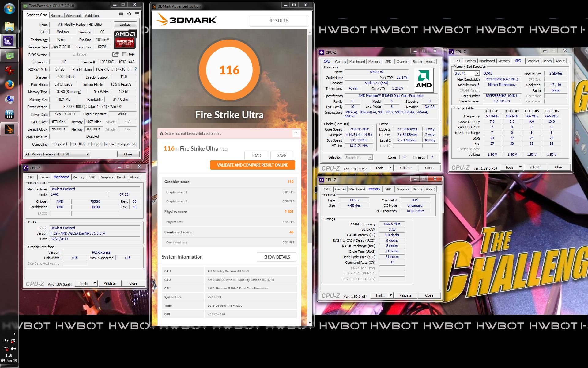Click the network disconnected tray icon
Viewport: 588px width, 368px height.
(6, 349)
